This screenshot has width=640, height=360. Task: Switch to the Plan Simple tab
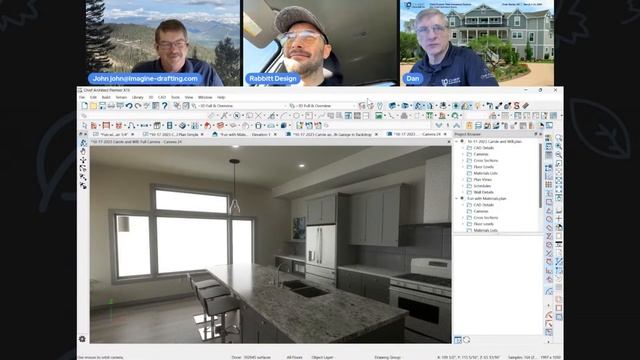tap(173, 134)
